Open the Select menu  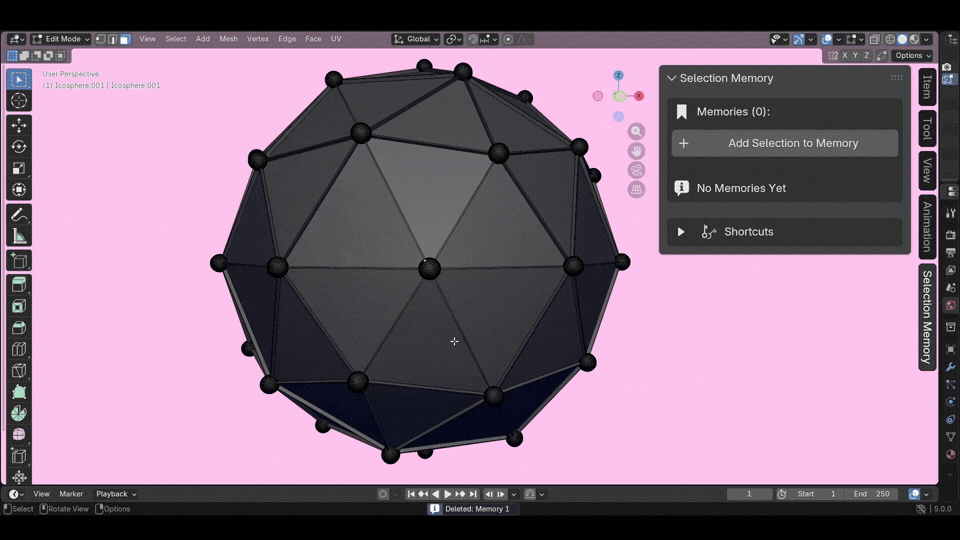[176, 39]
